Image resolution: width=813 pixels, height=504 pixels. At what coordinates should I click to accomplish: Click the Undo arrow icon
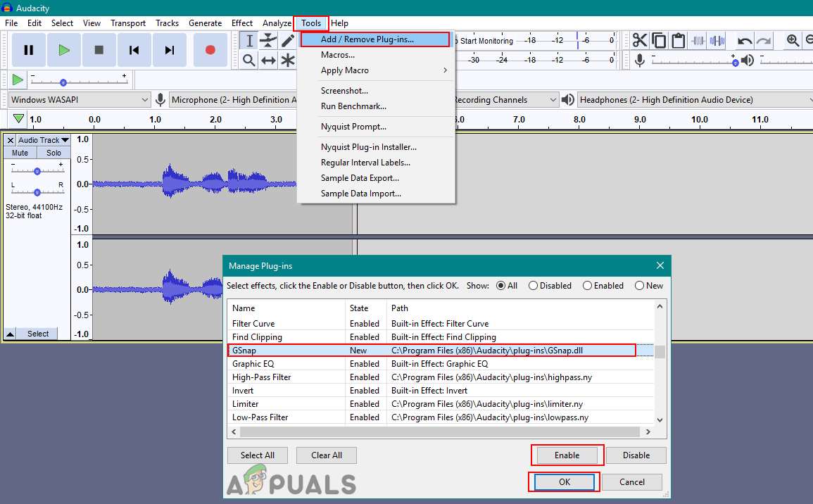(x=745, y=40)
